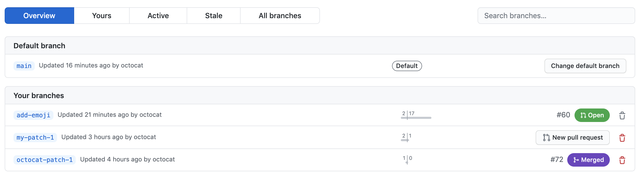Delete octocat-patch-1 branch via trash icon
The image size is (644, 177).
pyautogui.click(x=622, y=160)
